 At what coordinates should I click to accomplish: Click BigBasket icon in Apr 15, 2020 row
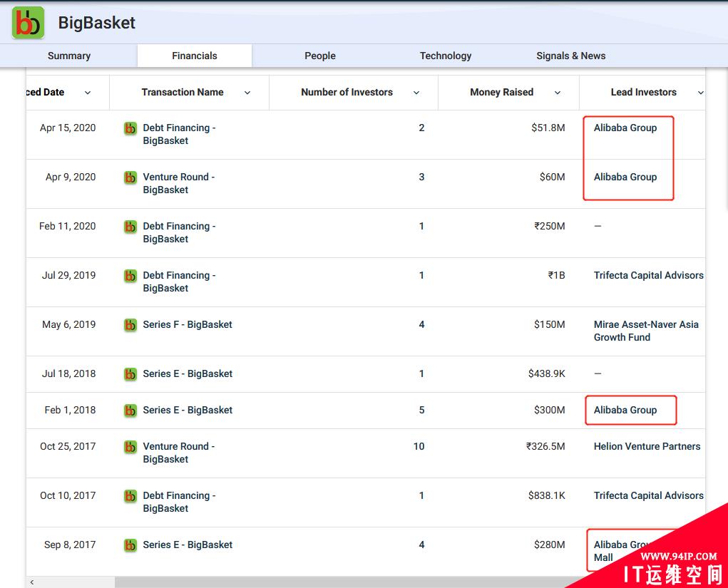point(130,128)
